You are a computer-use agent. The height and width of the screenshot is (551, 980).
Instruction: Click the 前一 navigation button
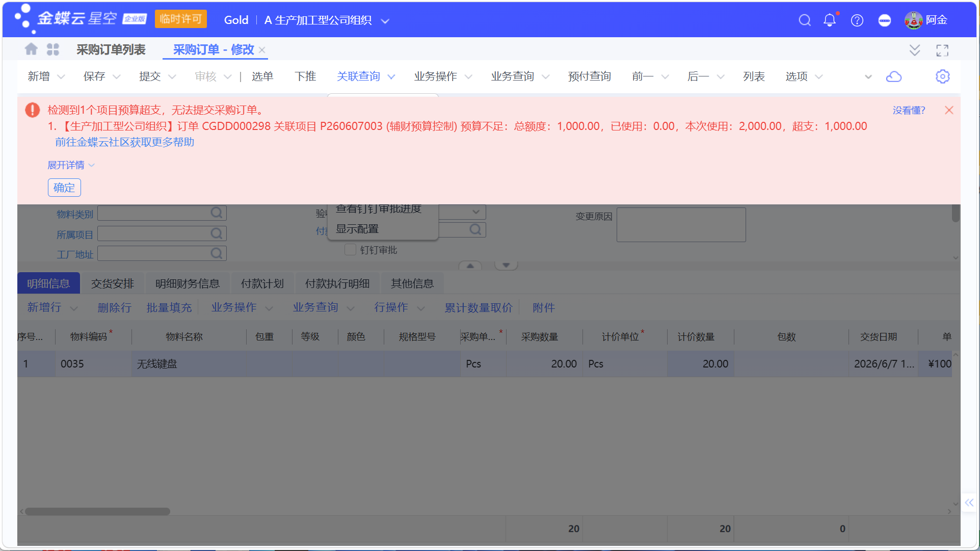point(643,76)
